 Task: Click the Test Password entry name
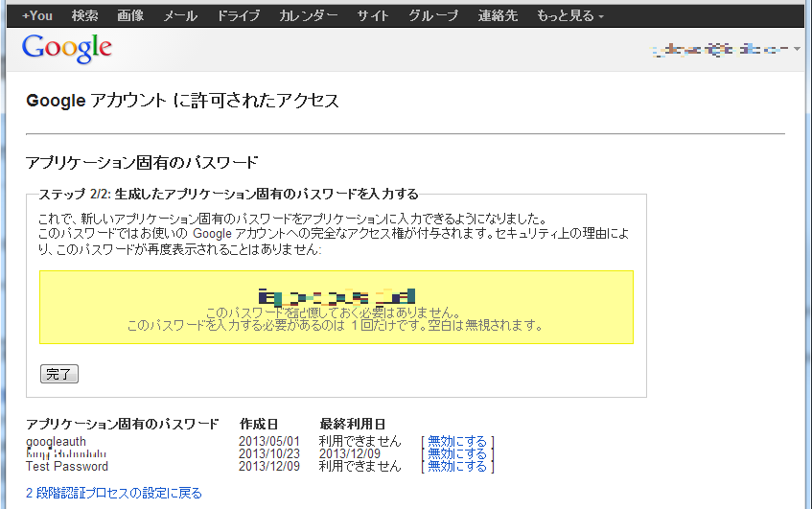(67, 466)
